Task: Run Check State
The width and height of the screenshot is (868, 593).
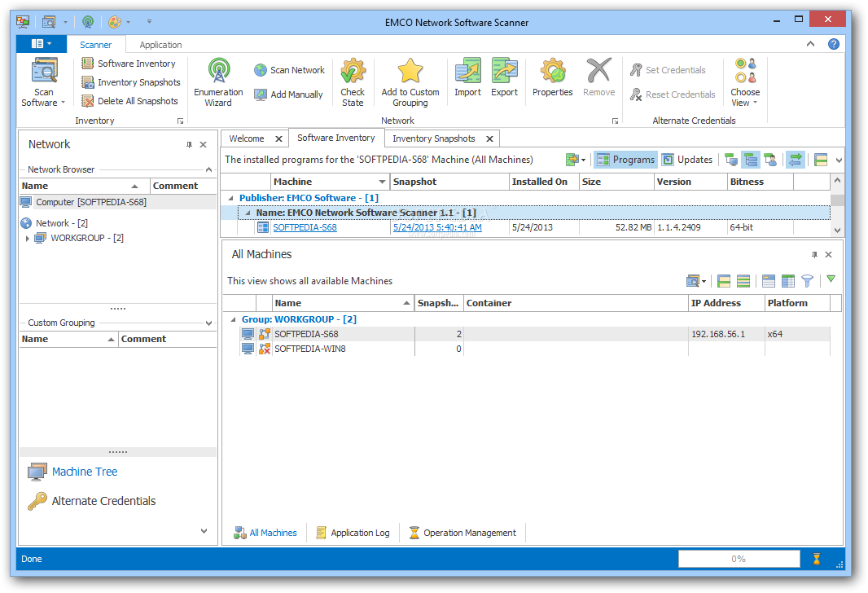Action: (353, 82)
